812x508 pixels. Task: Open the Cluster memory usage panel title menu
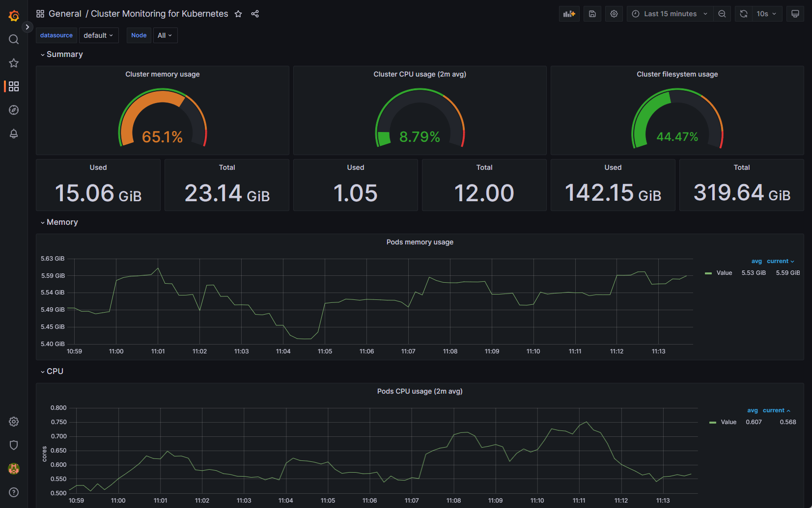pyautogui.click(x=162, y=74)
